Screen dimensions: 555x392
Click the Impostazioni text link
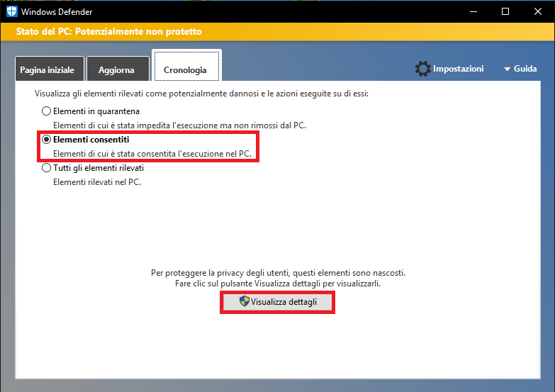[458, 69]
